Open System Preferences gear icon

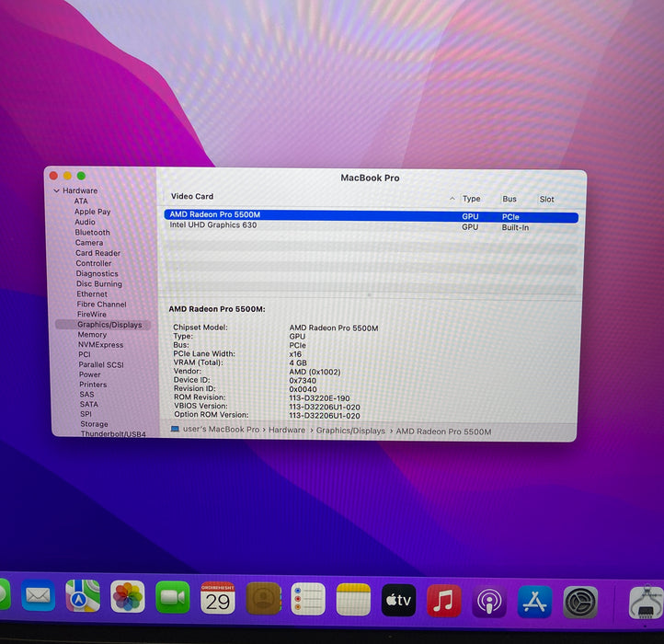click(580, 603)
